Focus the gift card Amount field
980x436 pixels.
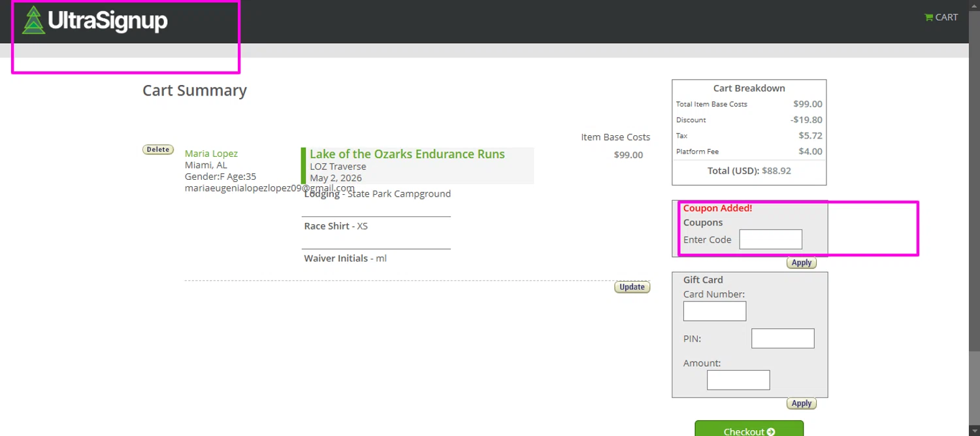click(x=738, y=380)
